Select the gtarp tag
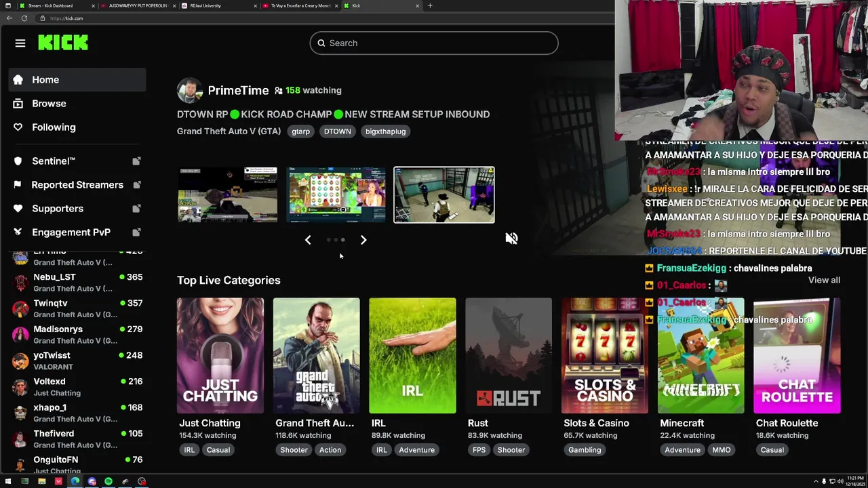Image resolution: width=868 pixels, height=488 pixels. point(300,131)
